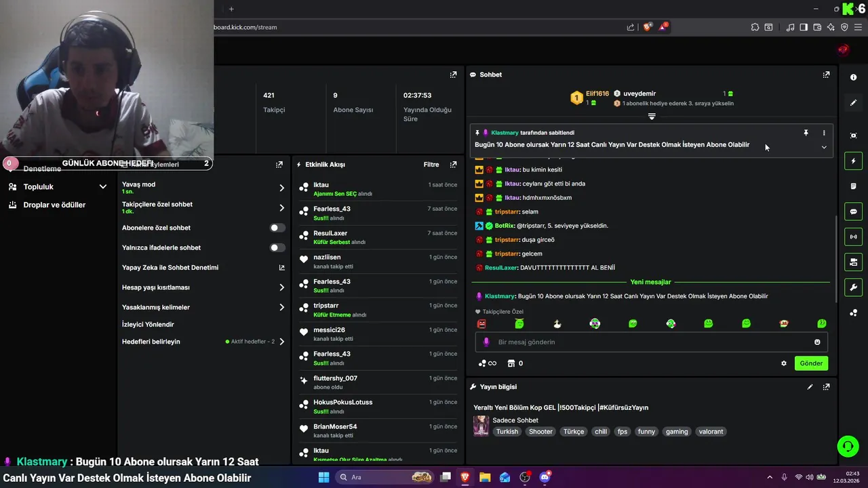
Task: Open Windows Start menu
Action: tap(323, 477)
